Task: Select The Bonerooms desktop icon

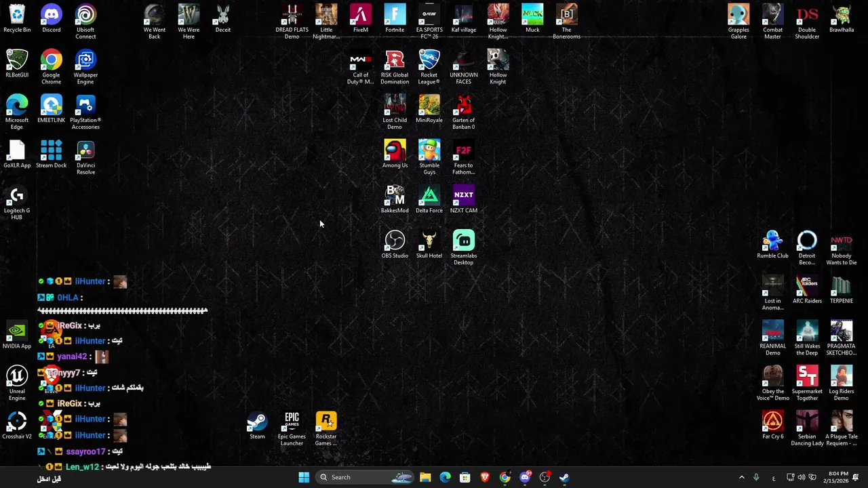Action: (567, 22)
